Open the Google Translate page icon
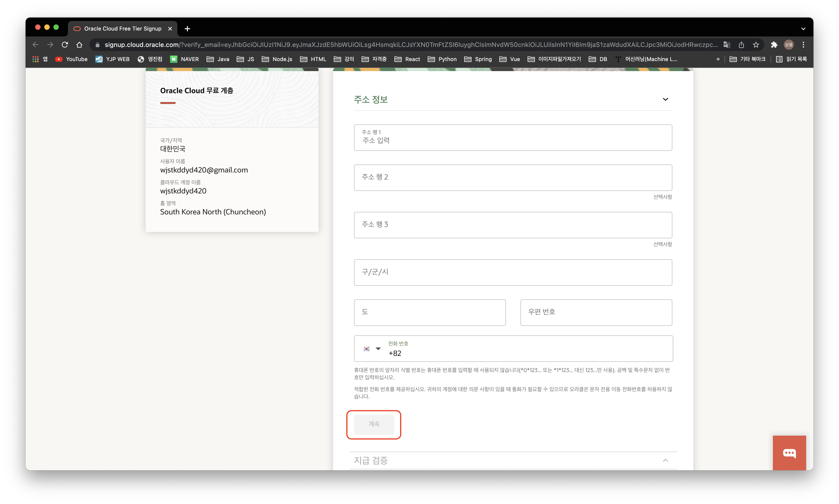This screenshot has height=504, width=839. (x=727, y=44)
